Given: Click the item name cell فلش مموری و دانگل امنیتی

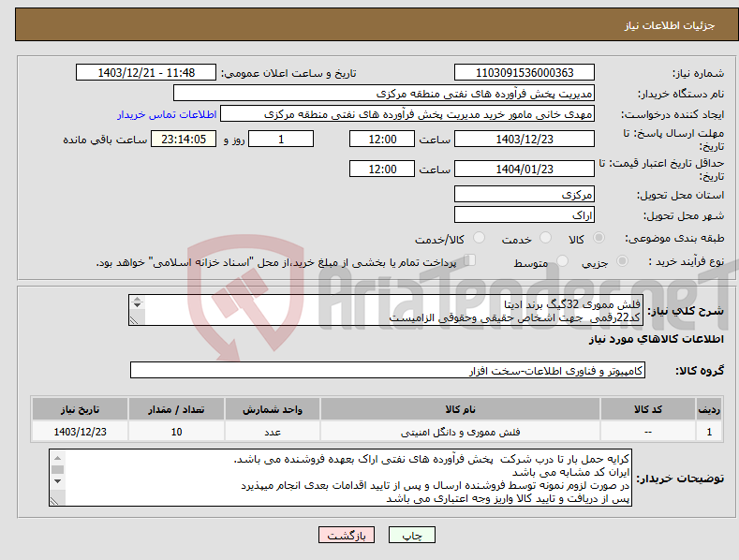Looking at the screenshot, I should pyautogui.click(x=460, y=432).
